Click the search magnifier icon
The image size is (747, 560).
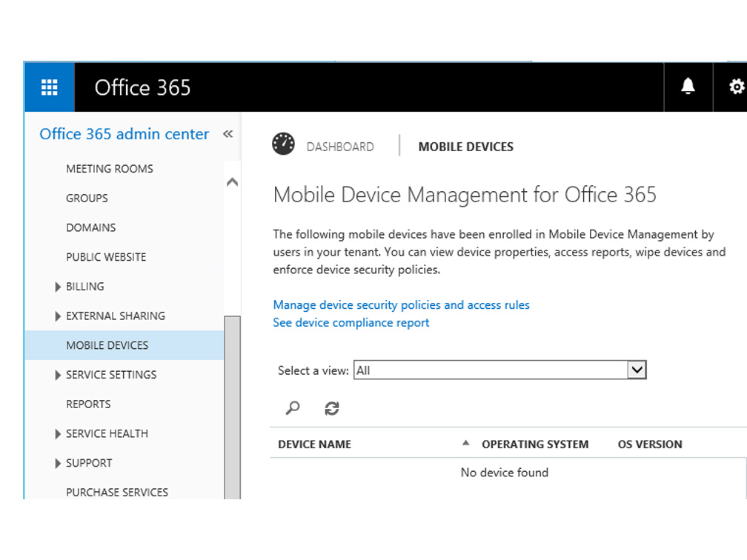293,408
